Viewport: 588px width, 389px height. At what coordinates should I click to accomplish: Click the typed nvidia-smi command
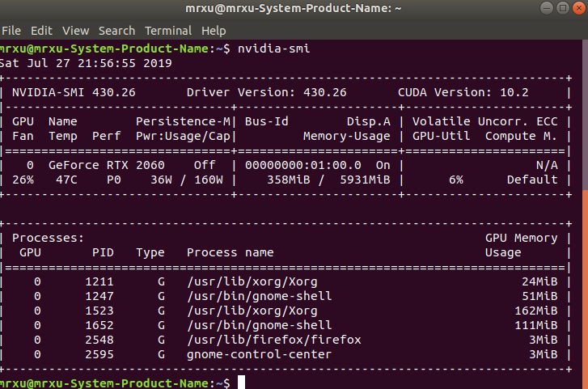click(x=273, y=49)
